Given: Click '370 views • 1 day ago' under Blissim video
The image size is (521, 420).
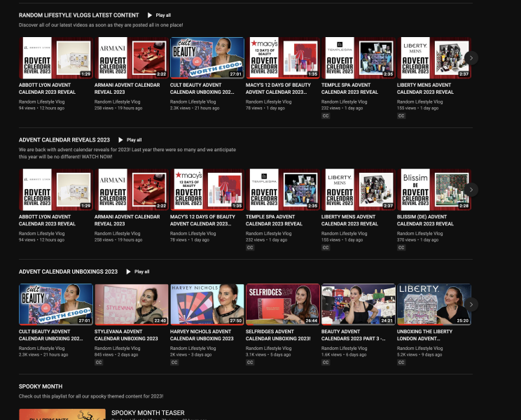Looking at the screenshot, I should pos(417,240).
